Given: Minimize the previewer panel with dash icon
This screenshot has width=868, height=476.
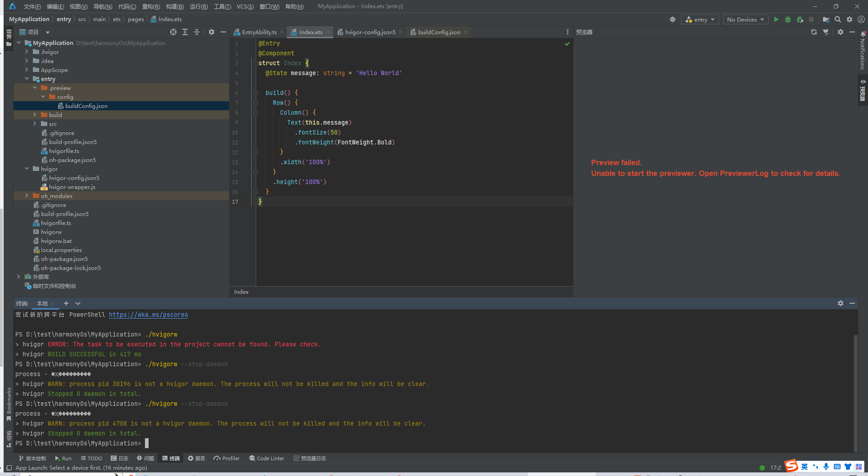Looking at the screenshot, I should click(852, 32).
